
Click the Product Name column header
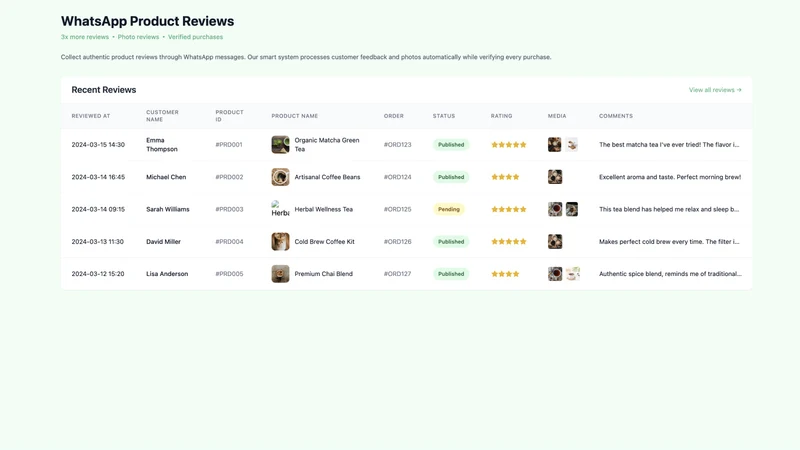coord(294,116)
